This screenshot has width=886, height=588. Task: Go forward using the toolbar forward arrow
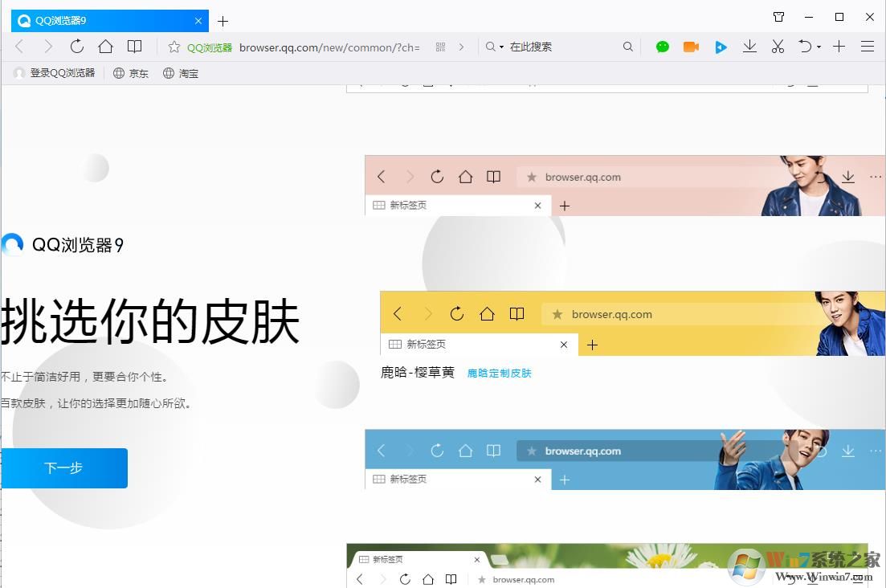coord(48,47)
